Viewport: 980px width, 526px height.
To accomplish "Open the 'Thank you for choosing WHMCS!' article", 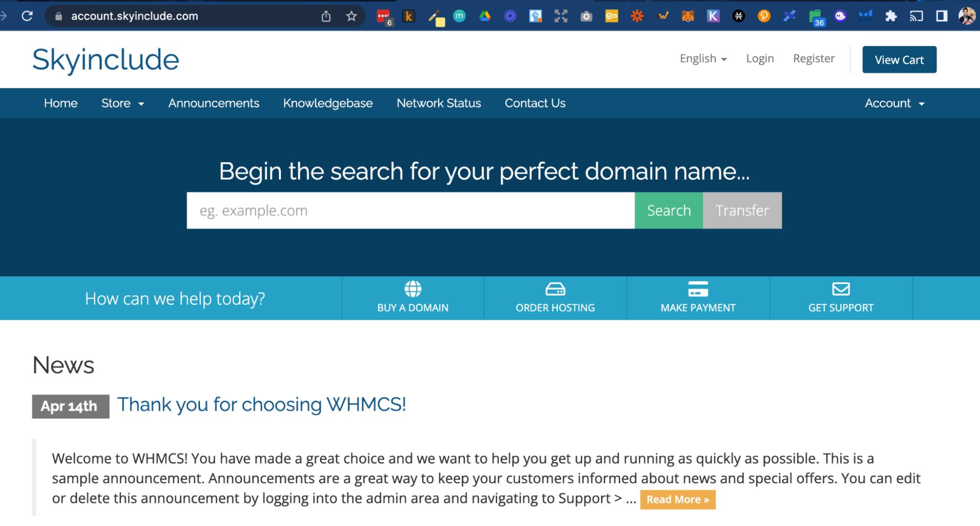I will click(261, 405).
